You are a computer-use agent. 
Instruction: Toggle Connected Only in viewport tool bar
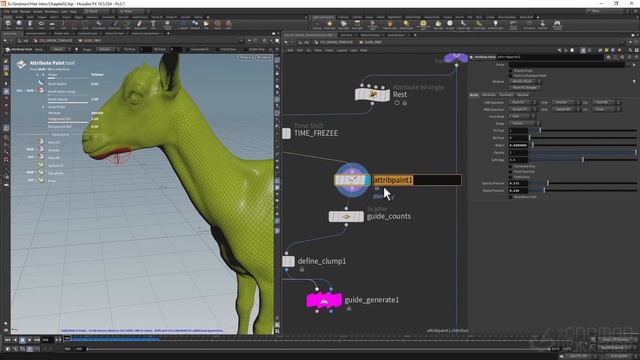187,49
